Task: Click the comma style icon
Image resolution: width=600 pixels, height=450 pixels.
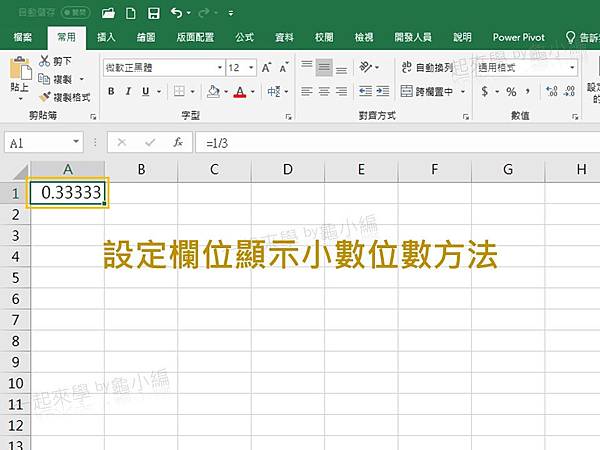Action: [528, 91]
